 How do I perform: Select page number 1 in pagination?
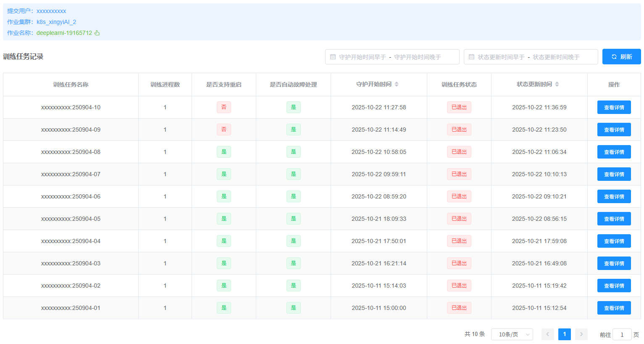[565, 334]
